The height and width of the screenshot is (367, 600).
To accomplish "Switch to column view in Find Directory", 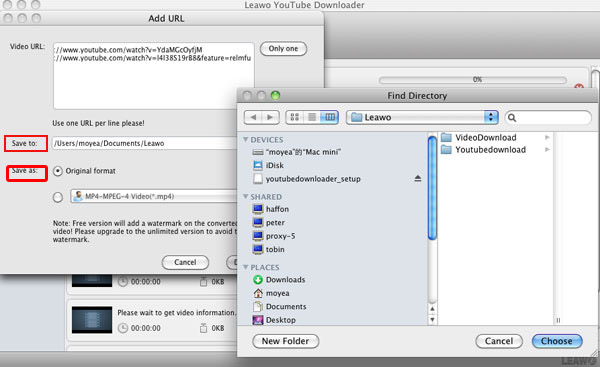I will coord(329,117).
